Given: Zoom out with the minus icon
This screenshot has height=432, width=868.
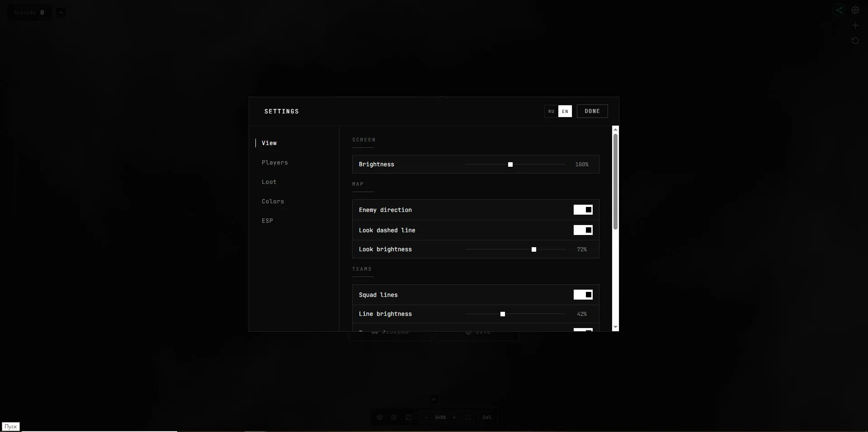Looking at the screenshot, I should tap(426, 417).
